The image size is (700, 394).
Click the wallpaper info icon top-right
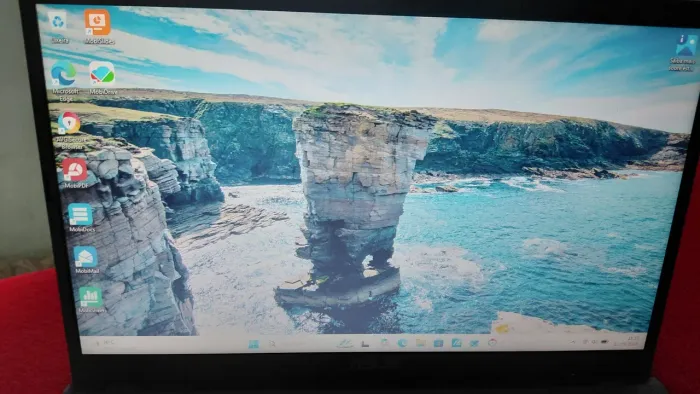point(684,52)
